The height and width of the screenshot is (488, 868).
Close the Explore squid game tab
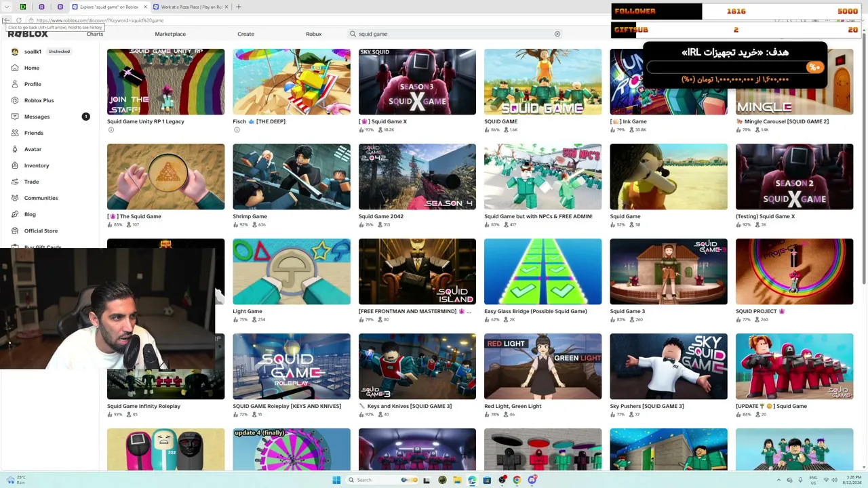pyautogui.click(x=144, y=7)
